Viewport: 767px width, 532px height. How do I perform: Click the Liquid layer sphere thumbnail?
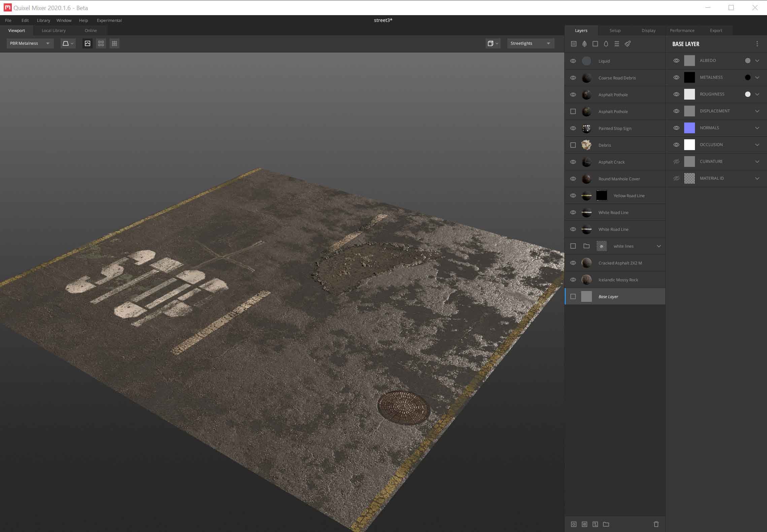tap(587, 61)
